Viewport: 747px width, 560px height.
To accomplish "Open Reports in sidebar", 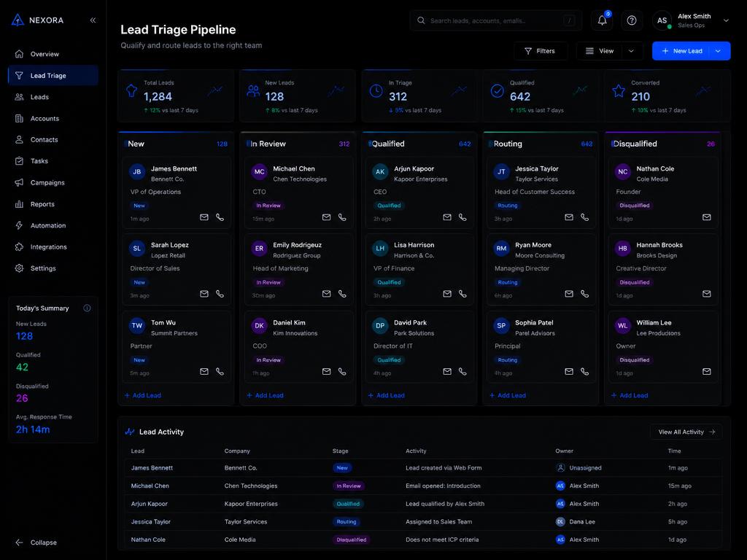I will (x=53, y=204).
